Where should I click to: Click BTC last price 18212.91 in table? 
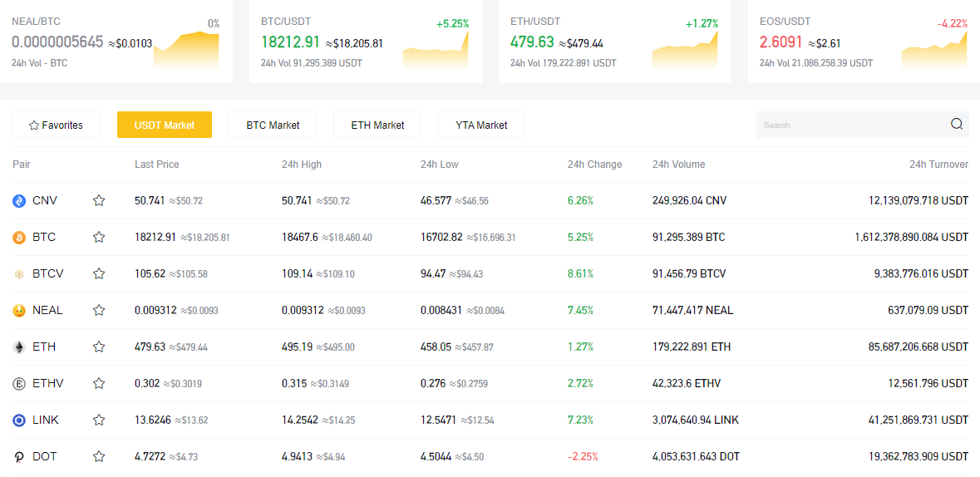[155, 237]
